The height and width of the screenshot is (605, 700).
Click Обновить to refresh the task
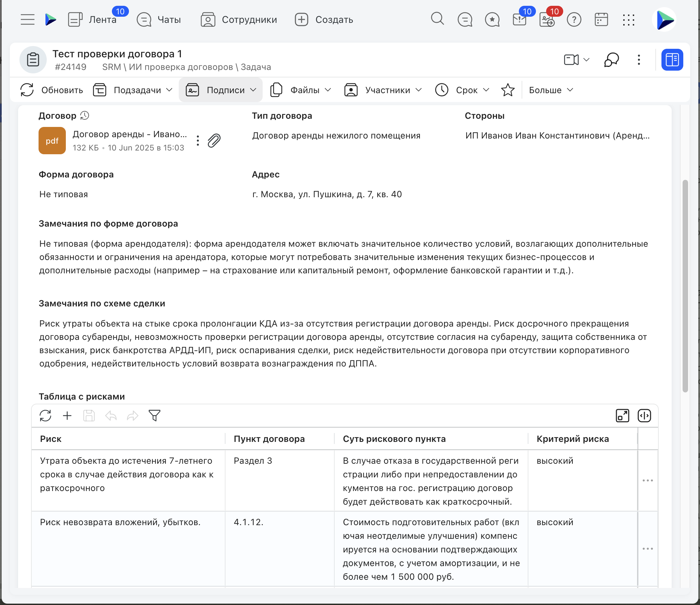52,90
